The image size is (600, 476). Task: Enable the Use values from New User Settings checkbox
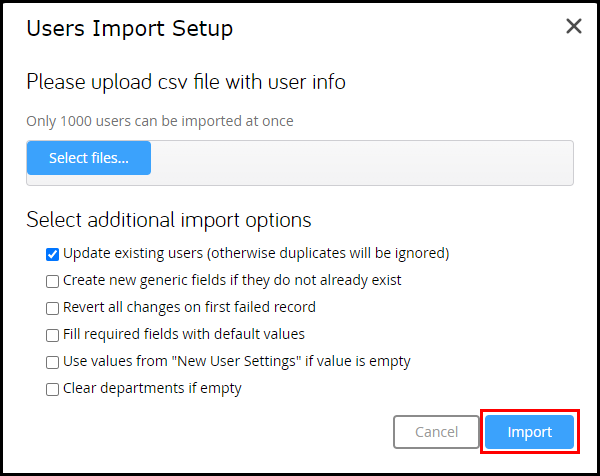52,362
